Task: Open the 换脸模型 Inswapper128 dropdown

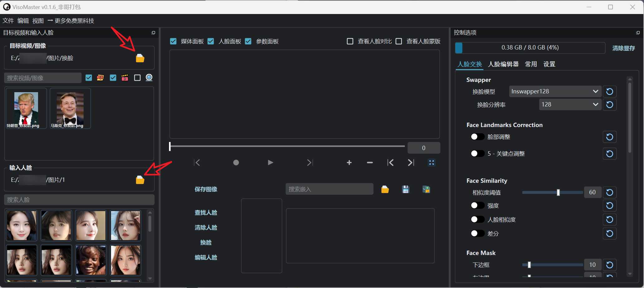Action: pos(555,92)
